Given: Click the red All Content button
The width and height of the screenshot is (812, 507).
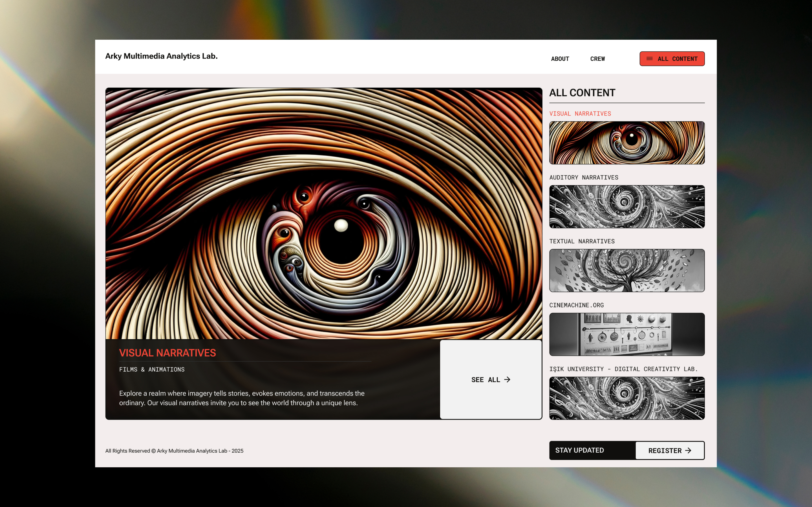Looking at the screenshot, I should point(672,59).
